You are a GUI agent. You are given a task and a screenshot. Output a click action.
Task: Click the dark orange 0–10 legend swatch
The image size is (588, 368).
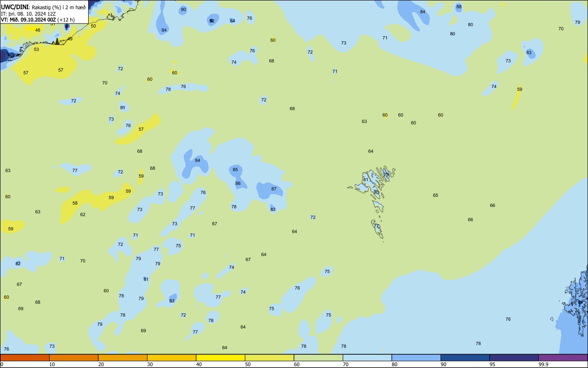tap(25, 357)
